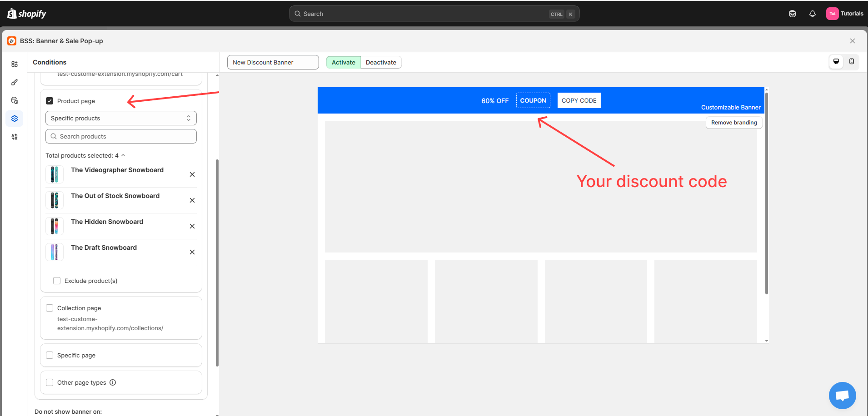The width and height of the screenshot is (868, 416).
Task: Check the Exclude product(s) checkbox
Action: click(x=57, y=281)
